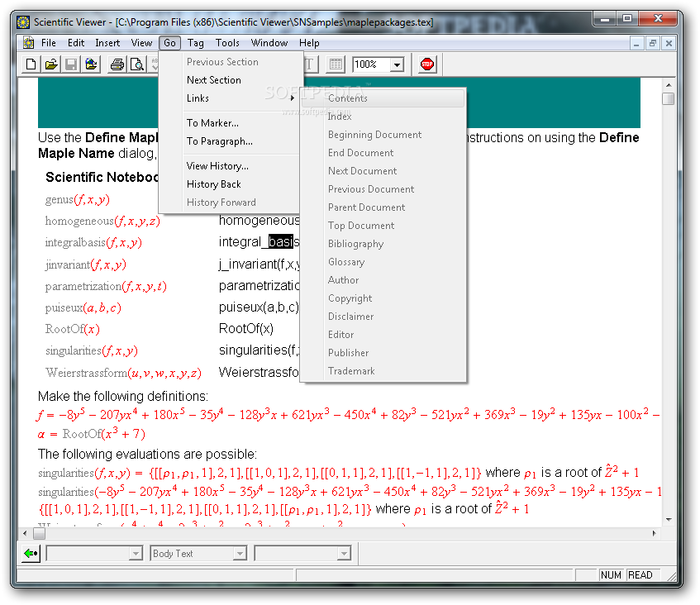Select Bibliography in Links submenu
This screenshot has width=700, height=605.
[383, 244]
